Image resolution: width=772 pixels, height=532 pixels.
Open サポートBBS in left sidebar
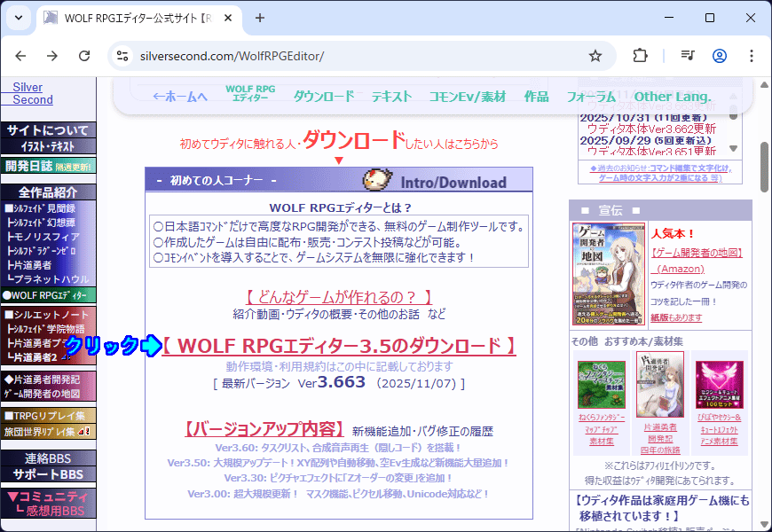coord(48,474)
